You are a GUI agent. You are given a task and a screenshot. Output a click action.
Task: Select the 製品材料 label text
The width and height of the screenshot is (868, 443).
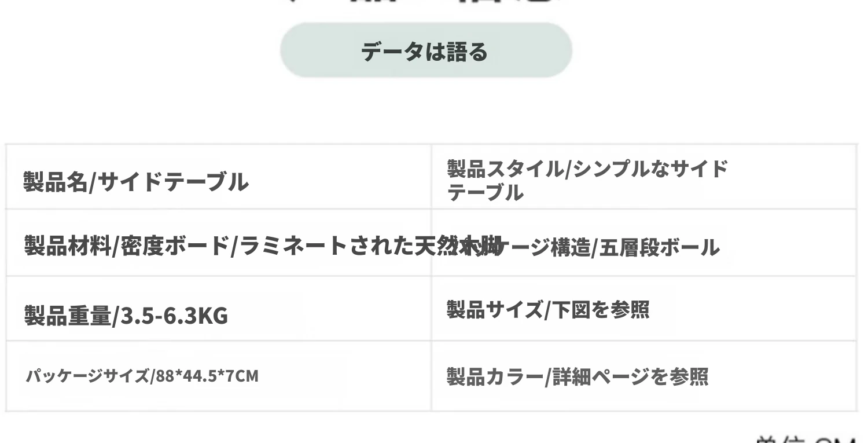pos(67,247)
